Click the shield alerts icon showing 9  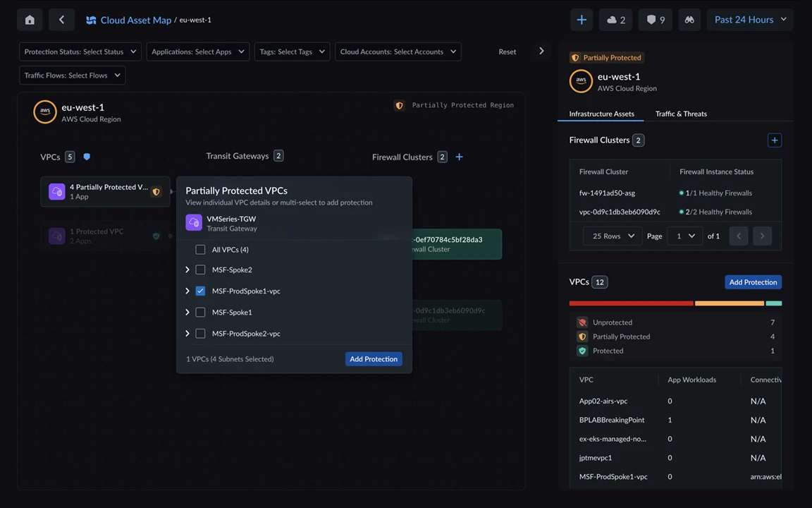click(655, 19)
